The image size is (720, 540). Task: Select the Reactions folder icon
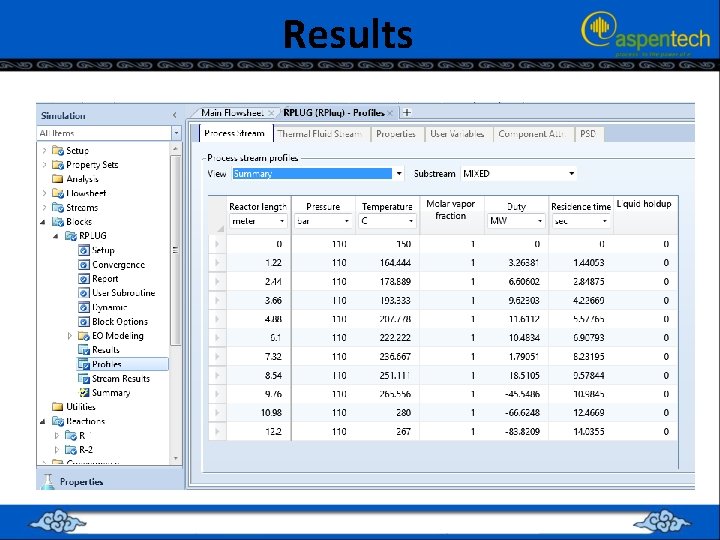coord(58,421)
